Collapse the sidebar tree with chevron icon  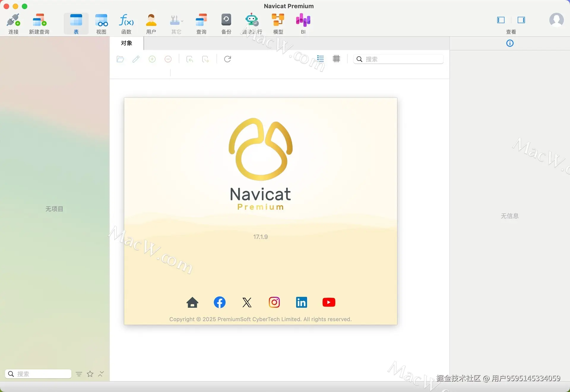point(101,374)
